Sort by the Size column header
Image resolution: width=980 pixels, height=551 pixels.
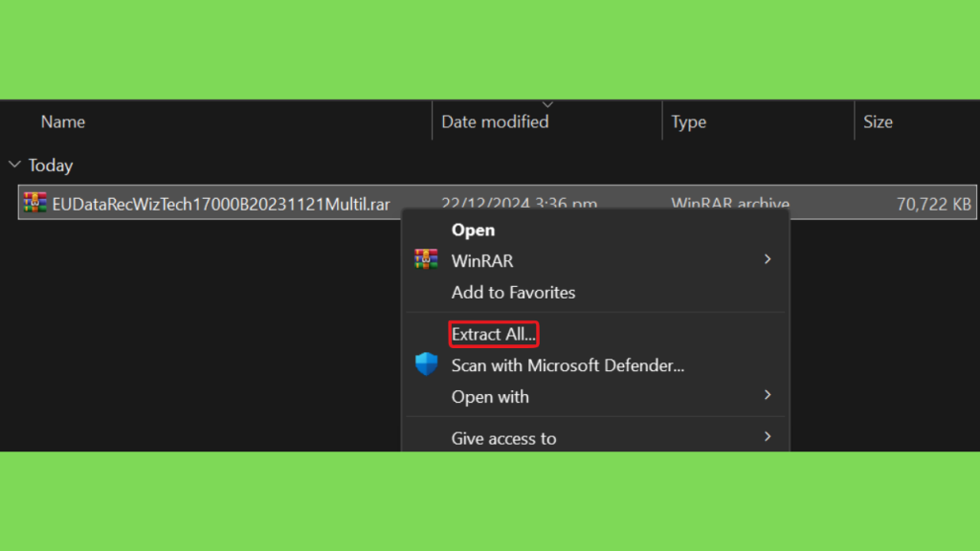point(879,121)
